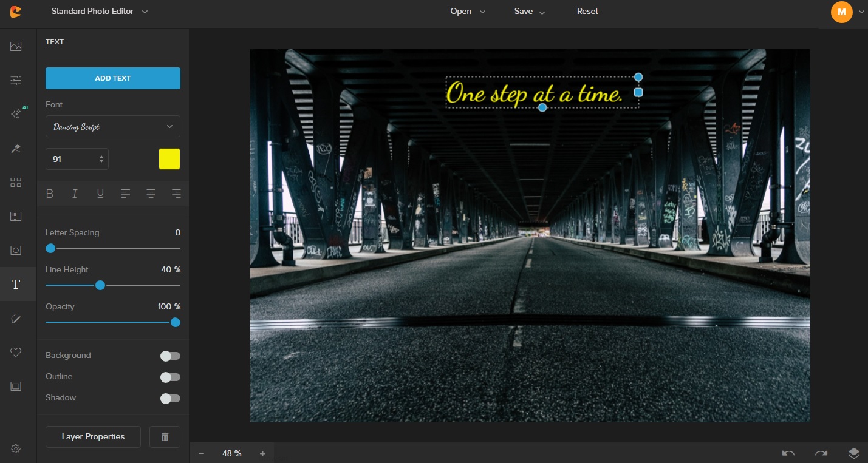Screen dimensions: 868x463
Task: Open settings gear in sidebar
Action: [16, 449]
